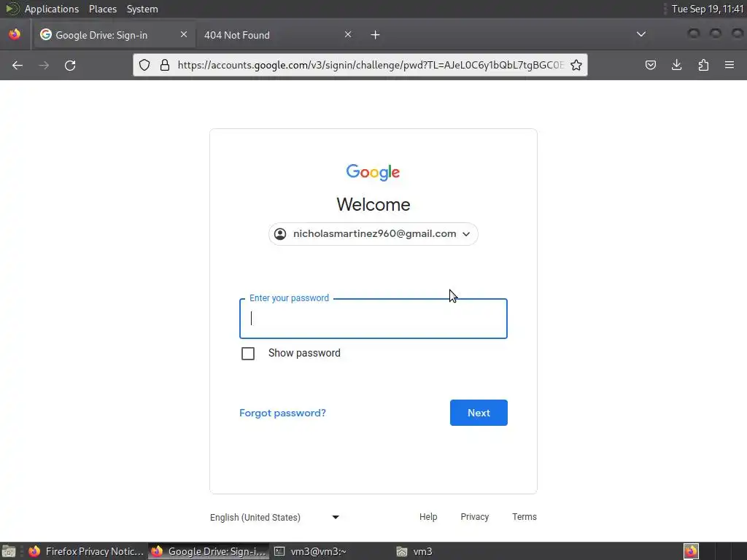This screenshot has height=560, width=747.
Task: Open the tracking protection shield icon
Action: (x=144, y=65)
